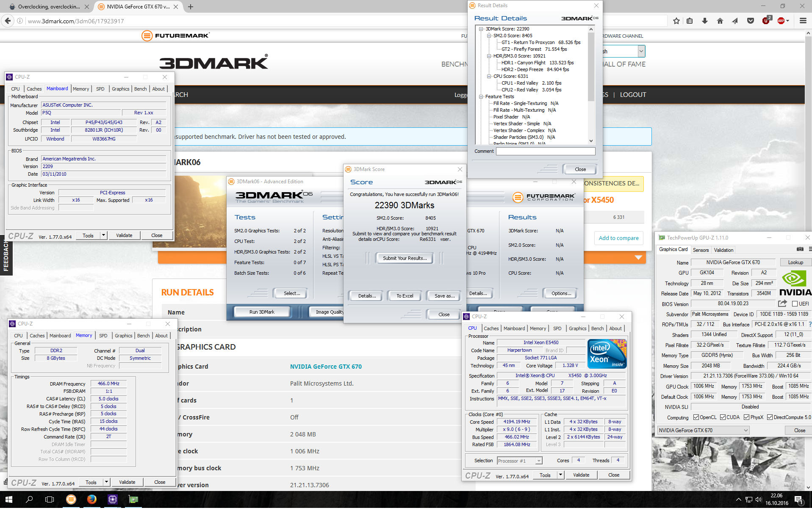
Task: Switch to Caches tab in CPU-Z CPU window
Action: click(x=491, y=328)
